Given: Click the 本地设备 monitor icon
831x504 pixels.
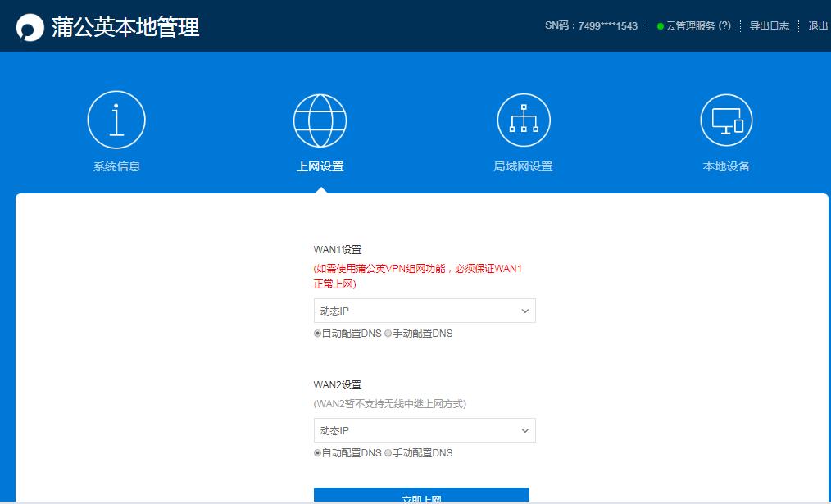Looking at the screenshot, I should (726, 118).
